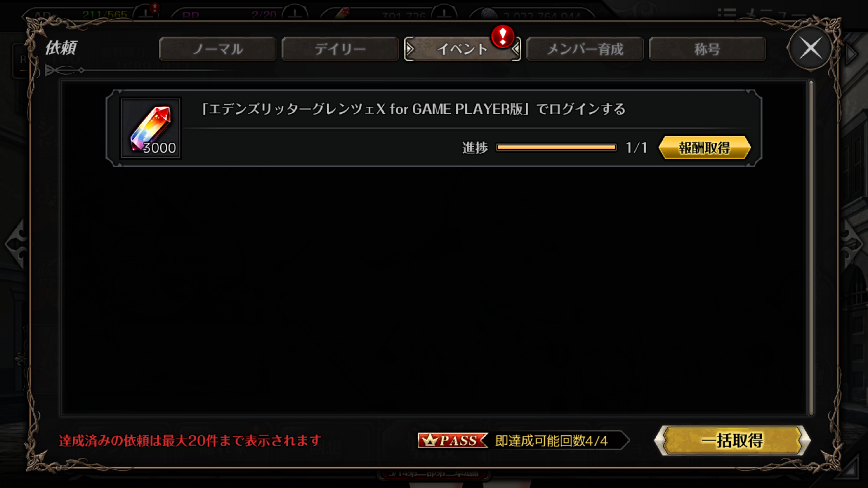Image resolution: width=868 pixels, height=488 pixels.
Task: Open the 称号 tab
Action: 707,49
